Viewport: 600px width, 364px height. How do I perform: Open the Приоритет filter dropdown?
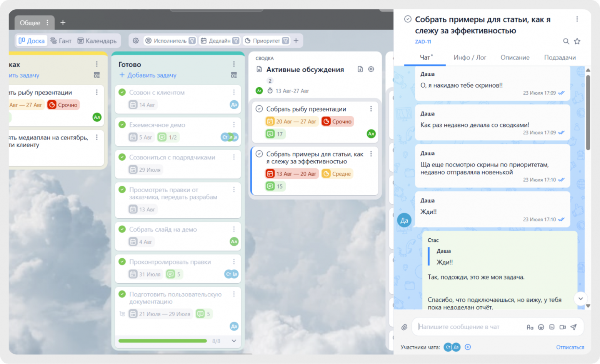(x=267, y=41)
